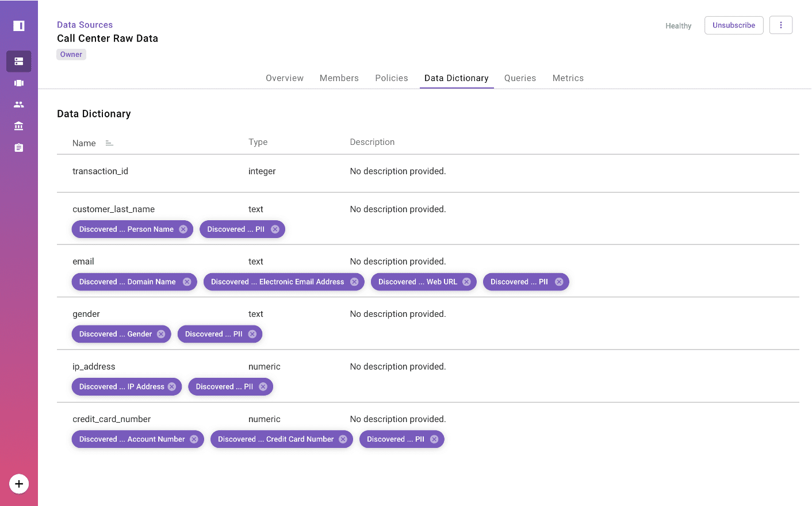Toggle the sidebar panel icon at top

tap(19, 26)
